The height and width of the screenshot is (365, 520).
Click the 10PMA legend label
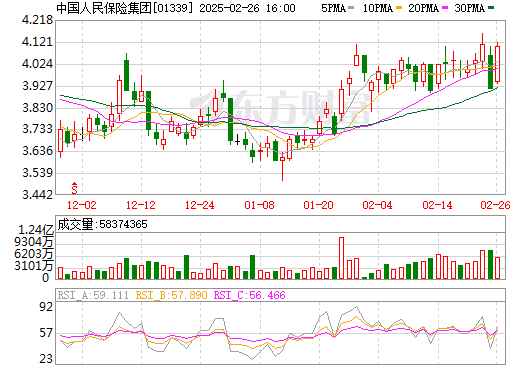[x=378, y=8]
